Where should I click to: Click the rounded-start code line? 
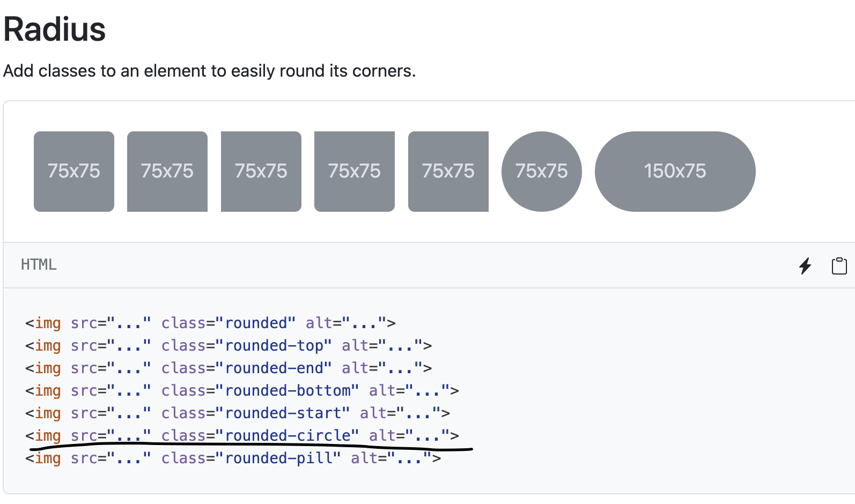pos(238,413)
